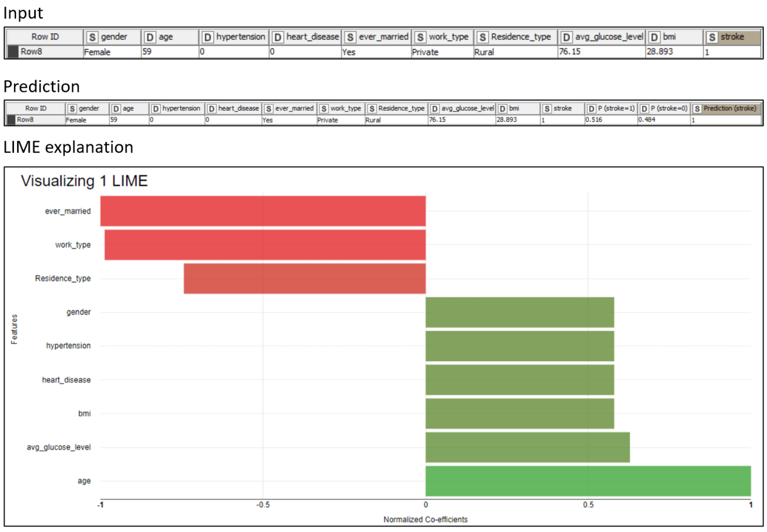
Task: Click the avg_glucose_level column header in Input table
Action: 602,37
